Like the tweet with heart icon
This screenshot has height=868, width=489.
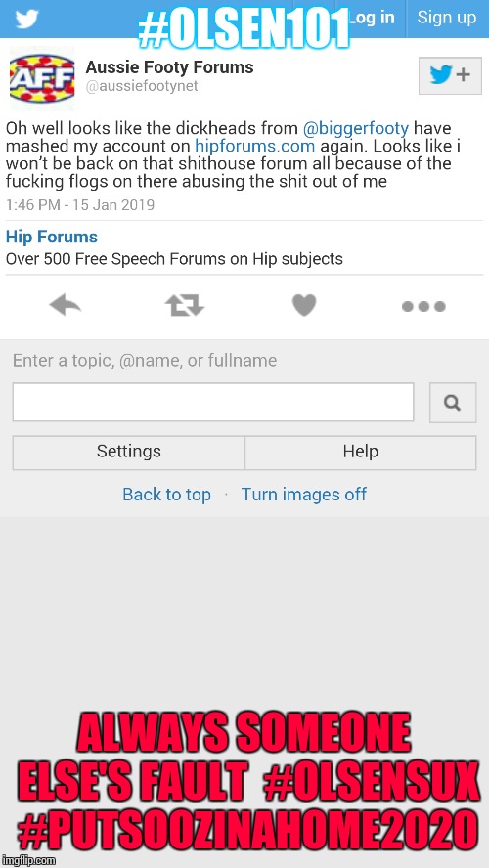[x=304, y=305]
